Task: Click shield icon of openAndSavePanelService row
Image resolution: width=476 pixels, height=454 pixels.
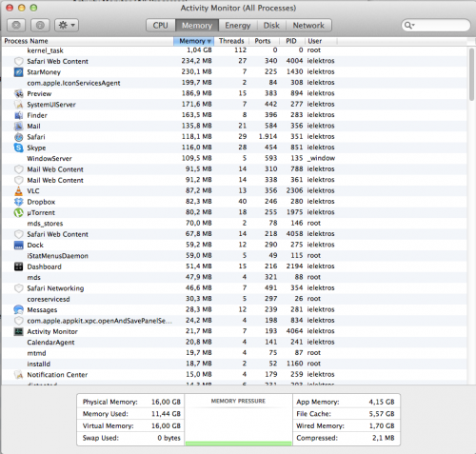Action: pyautogui.click(x=19, y=321)
